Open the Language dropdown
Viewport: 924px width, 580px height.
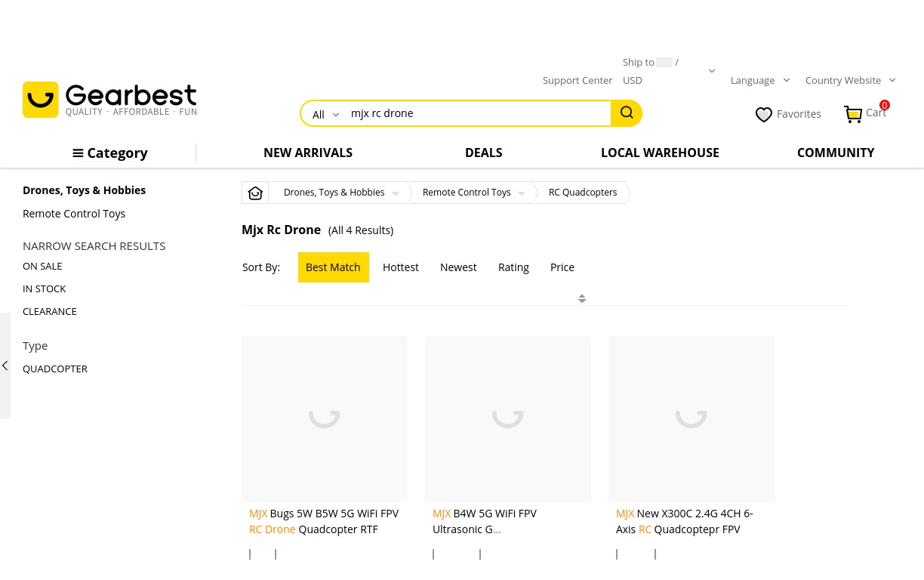click(x=760, y=80)
